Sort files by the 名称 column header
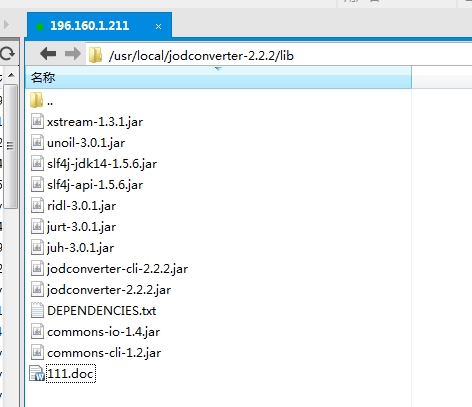The width and height of the screenshot is (472, 407). pyautogui.click(x=219, y=77)
